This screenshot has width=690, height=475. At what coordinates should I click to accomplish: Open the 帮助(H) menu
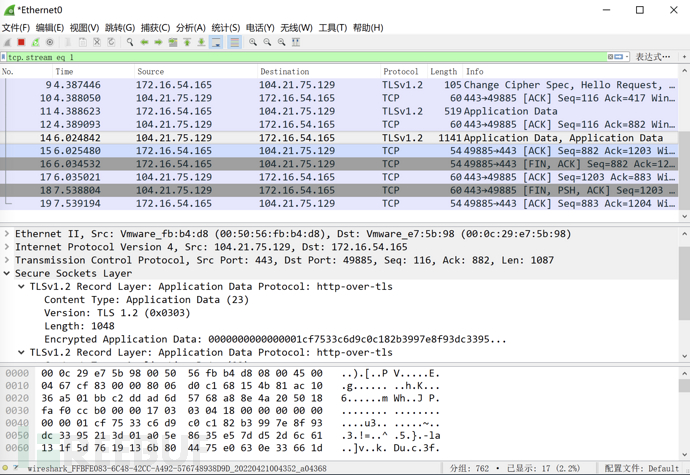(x=368, y=28)
